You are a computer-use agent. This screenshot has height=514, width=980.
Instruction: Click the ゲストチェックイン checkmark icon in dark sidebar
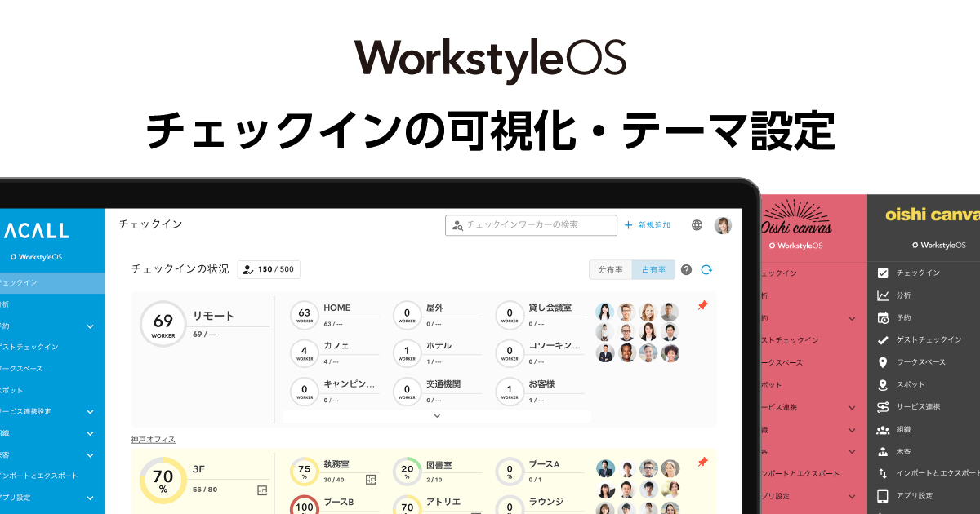tap(882, 340)
